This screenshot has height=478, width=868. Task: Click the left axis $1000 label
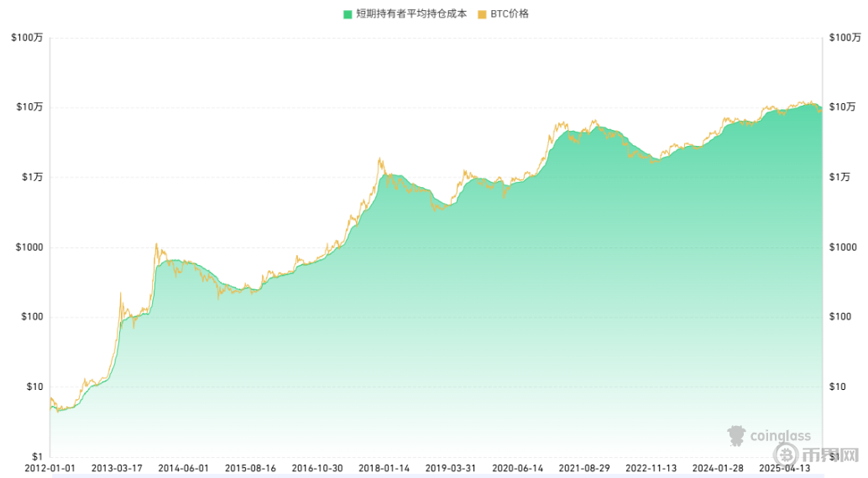tap(29, 247)
